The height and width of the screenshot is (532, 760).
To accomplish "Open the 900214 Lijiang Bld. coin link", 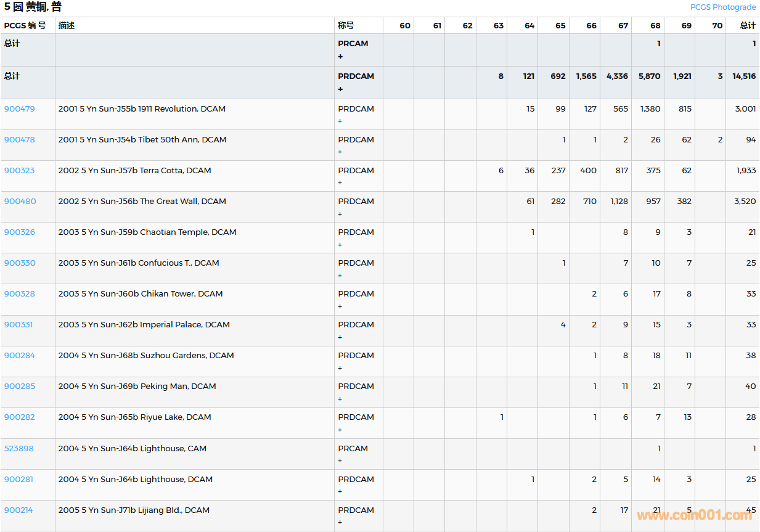I will [x=18, y=510].
